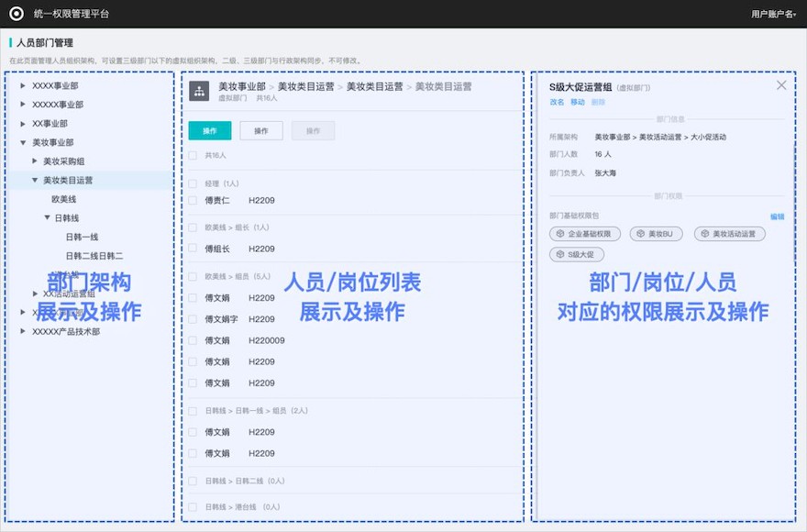
Task: Click the 编辑 link for the permission packages
Action: pos(777,217)
